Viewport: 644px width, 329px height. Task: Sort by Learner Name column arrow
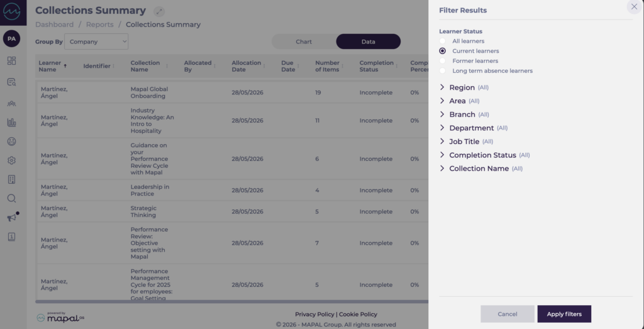(65, 65)
